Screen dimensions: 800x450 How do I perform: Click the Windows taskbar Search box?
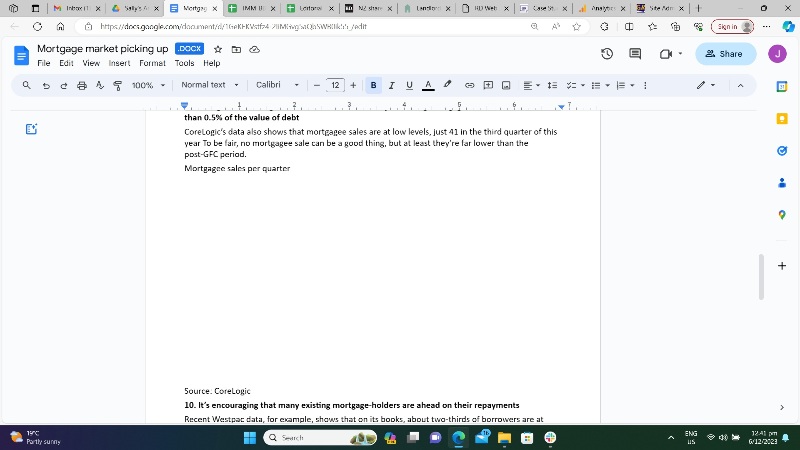(320, 438)
